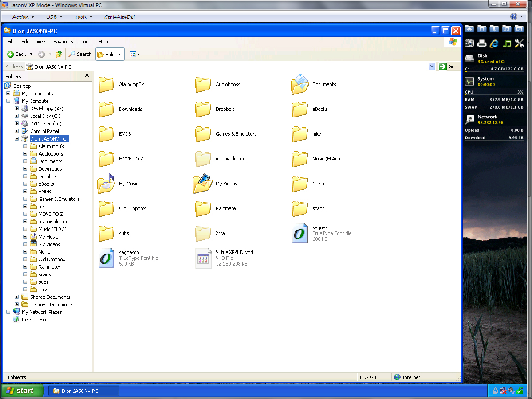Screen dimensions: 532x399
Task: Open the segoesc TrueType font file
Action: pyautogui.click(x=300, y=233)
